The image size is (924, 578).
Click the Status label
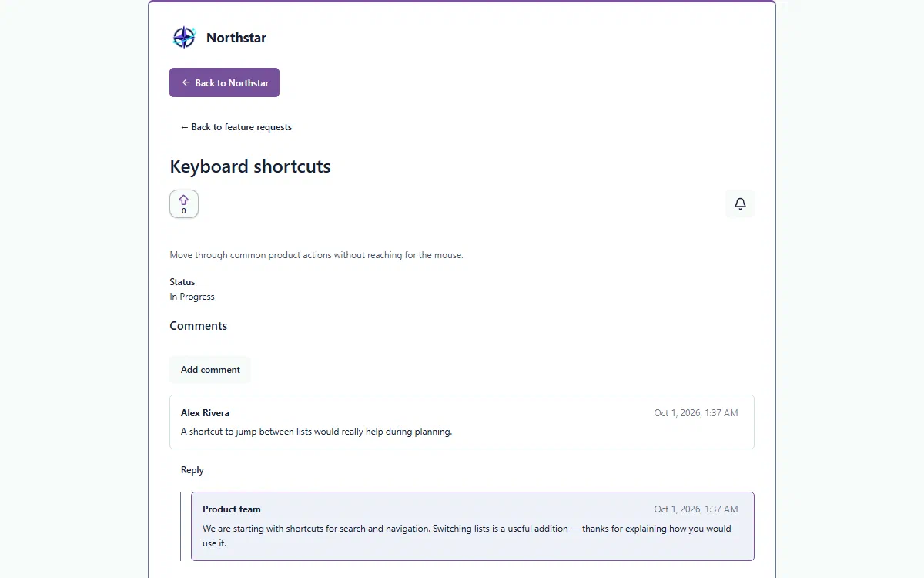(182, 282)
